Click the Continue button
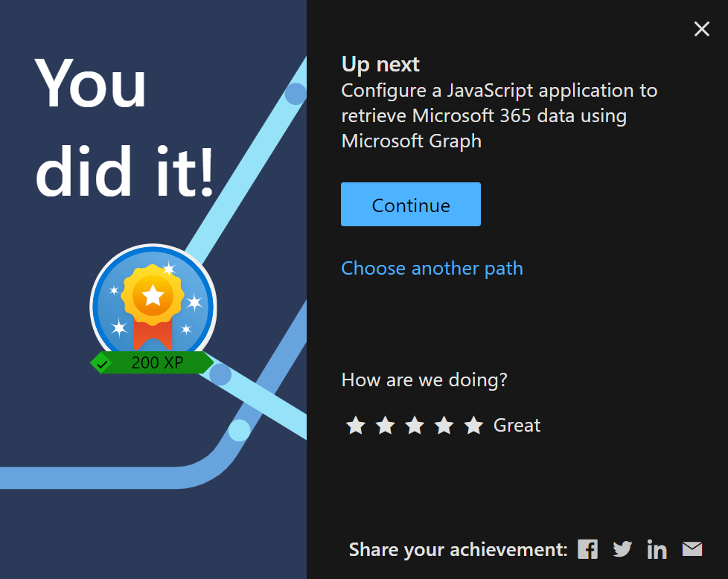The image size is (728, 579). click(x=410, y=205)
